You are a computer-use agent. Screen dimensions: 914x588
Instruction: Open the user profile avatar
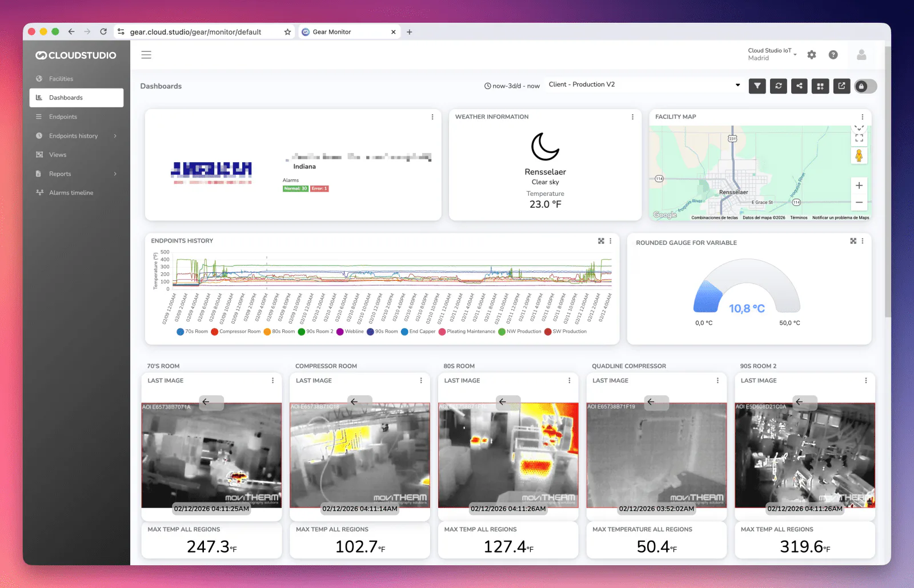click(x=861, y=55)
